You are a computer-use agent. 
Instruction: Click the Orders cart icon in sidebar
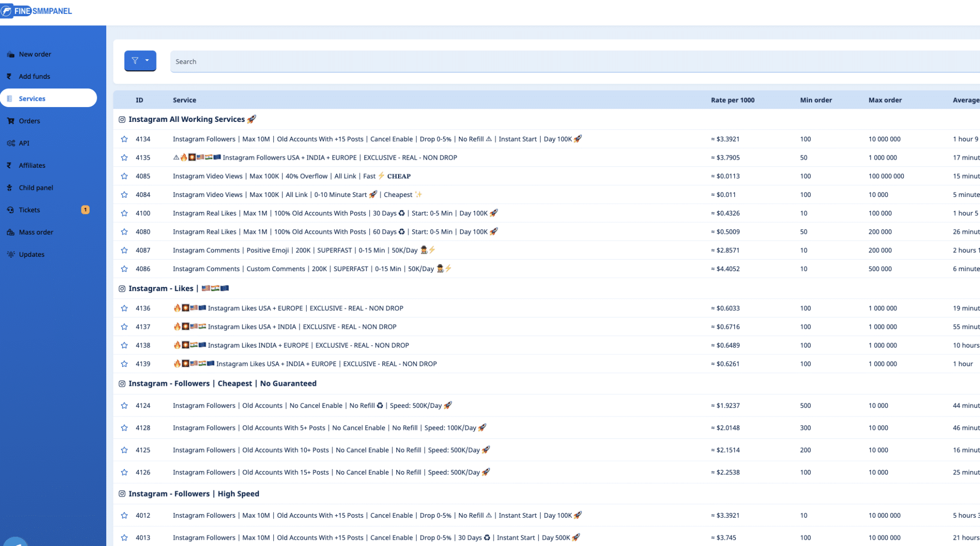11,121
